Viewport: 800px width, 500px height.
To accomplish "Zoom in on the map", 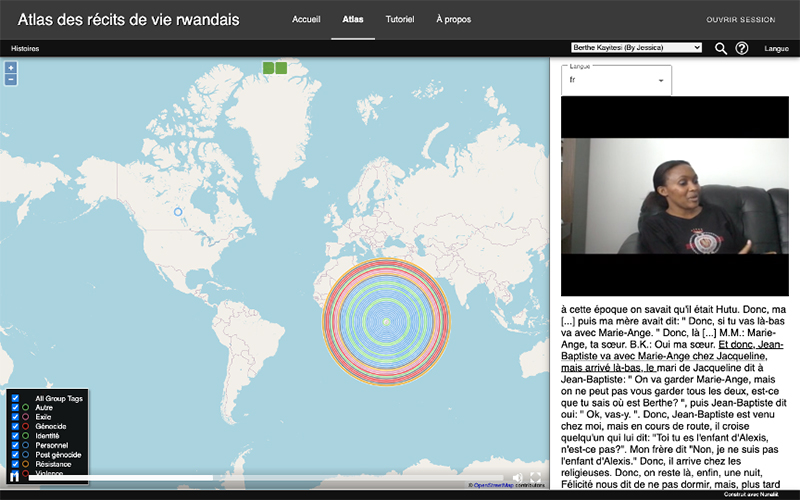I will pyautogui.click(x=11, y=67).
